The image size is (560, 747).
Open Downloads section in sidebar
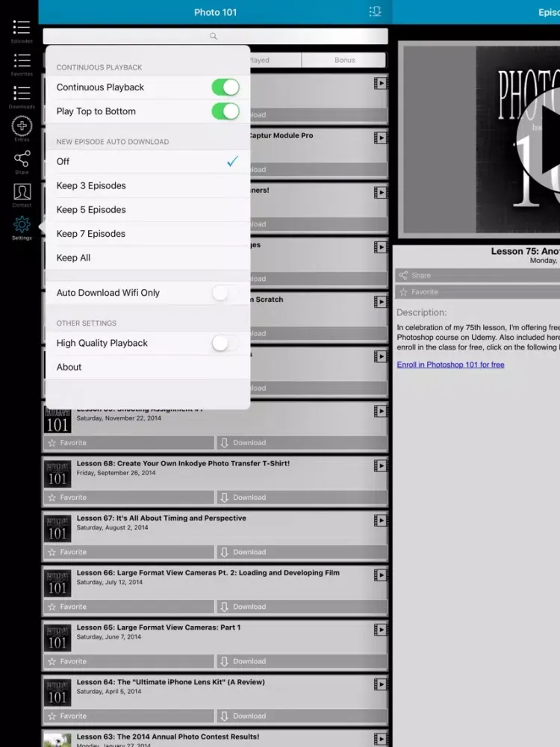[x=22, y=95]
